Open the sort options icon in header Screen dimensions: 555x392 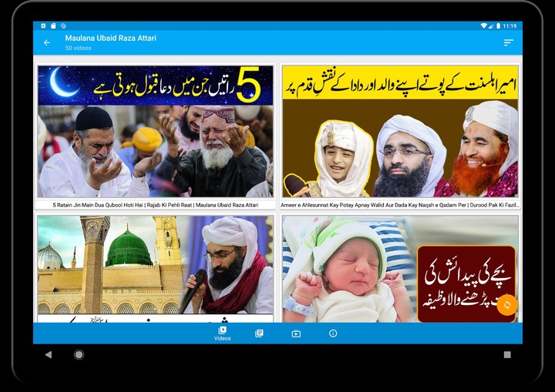508,43
